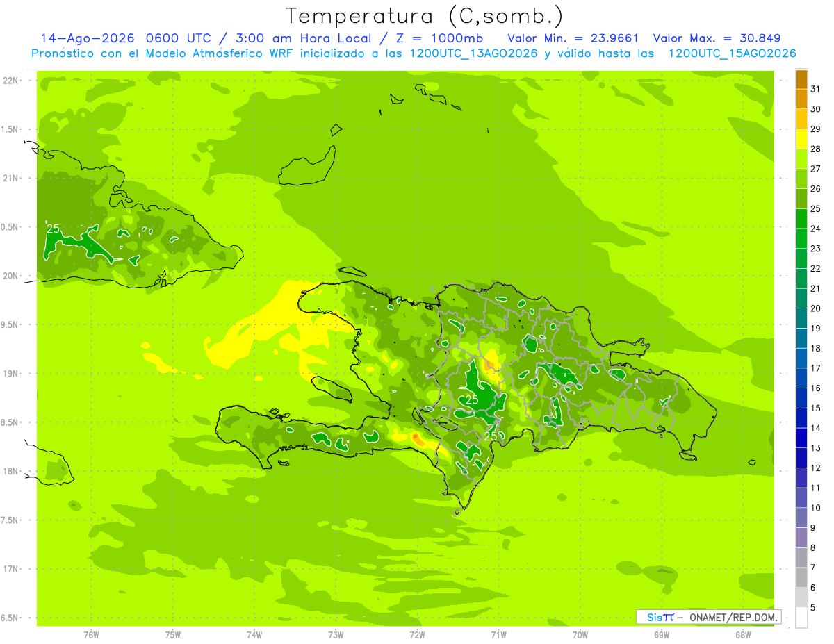Click the "74W" longitude axis label
Screen dimensions: 834x644
pyautogui.click(x=254, y=634)
